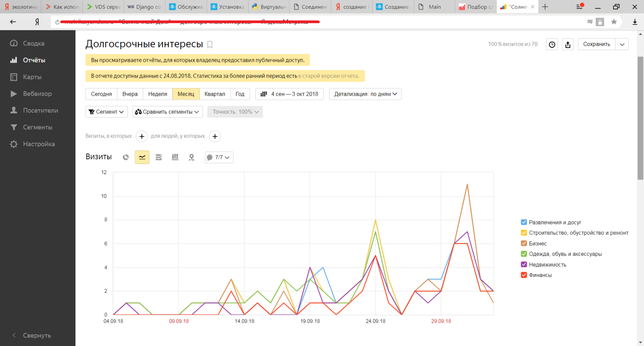
Task: Click the Сохранить button
Action: click(597, 44)
